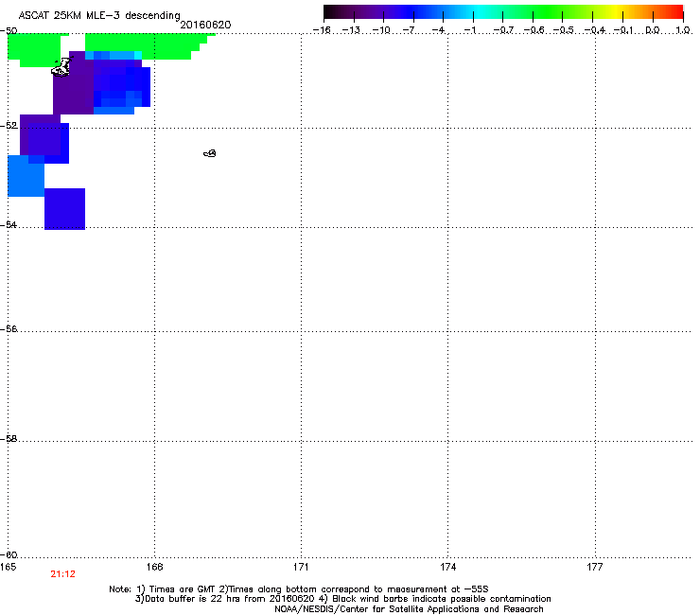Click the -50 latitude axis label
The width and height of the screenshot is (700, 615).
[9, 30]
